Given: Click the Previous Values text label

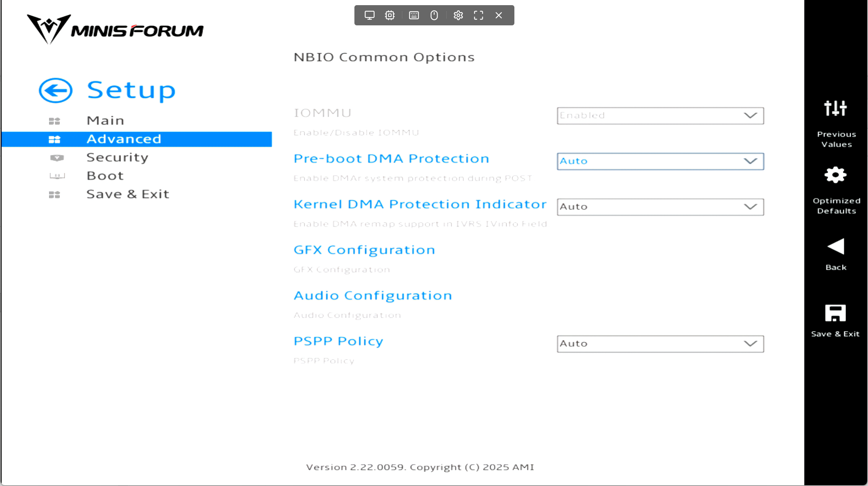Looking at the screenshot, I should (x=836, y=139).
